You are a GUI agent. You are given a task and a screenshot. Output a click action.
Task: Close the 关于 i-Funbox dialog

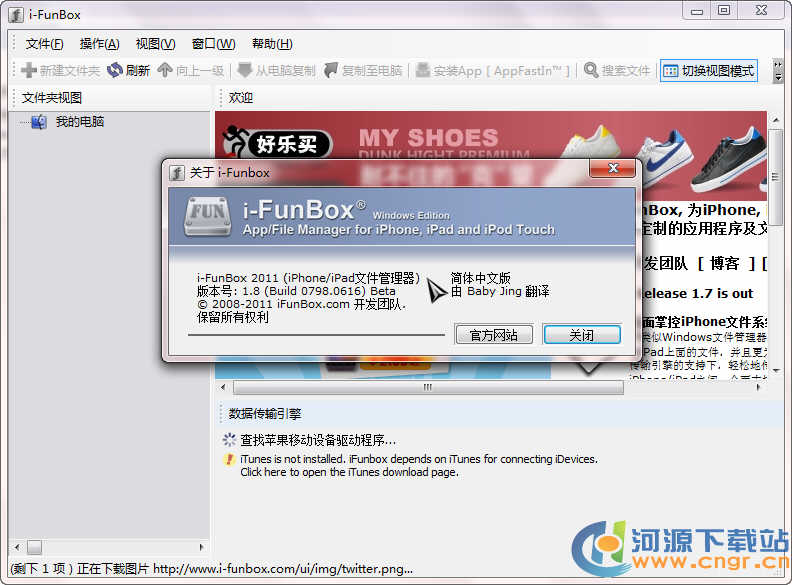pyautogui.click(x=612, y=168)
